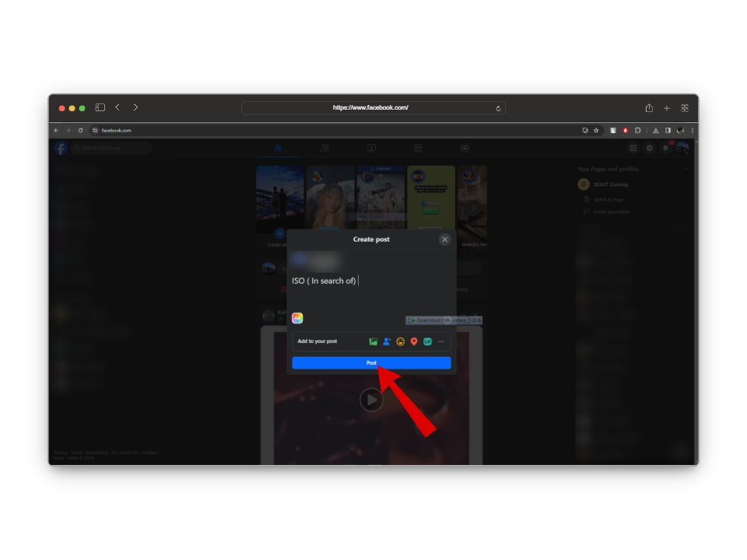Tag people using the blue person icon
Image resolution: width=747 pixels, height=560 pixels.
point(387,341)
